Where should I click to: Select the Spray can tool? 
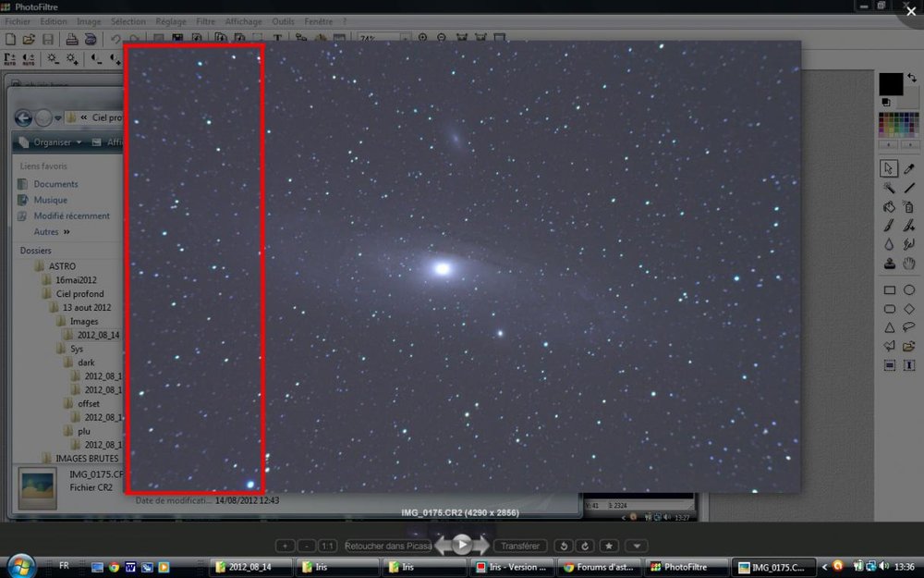(x=909, y=206)
